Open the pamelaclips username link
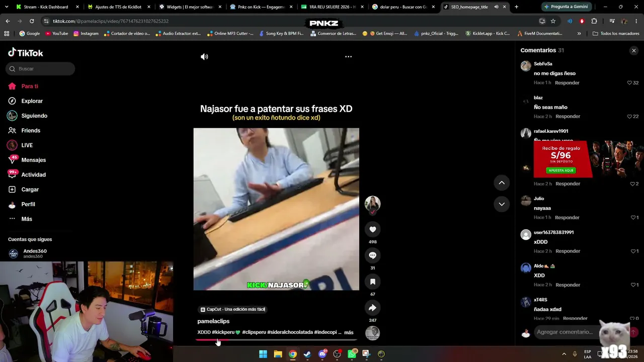 pos(213,321)
